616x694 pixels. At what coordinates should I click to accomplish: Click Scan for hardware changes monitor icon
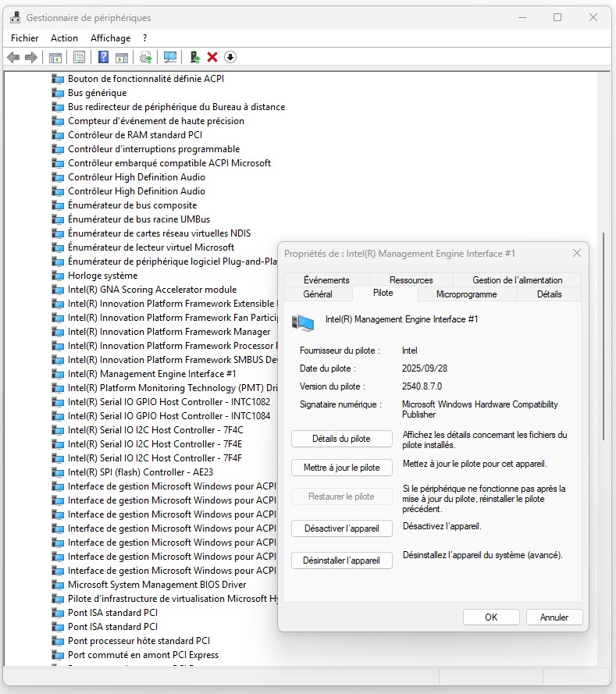169,57
